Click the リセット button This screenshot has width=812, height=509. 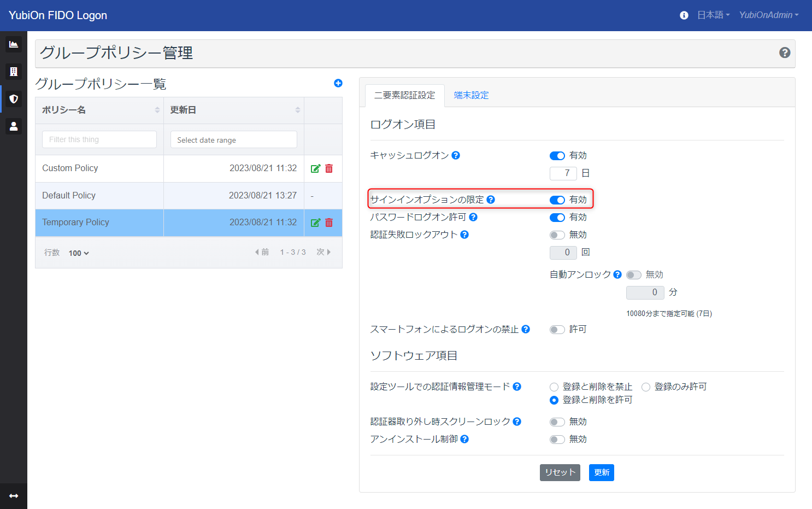[x=560, y=472]
